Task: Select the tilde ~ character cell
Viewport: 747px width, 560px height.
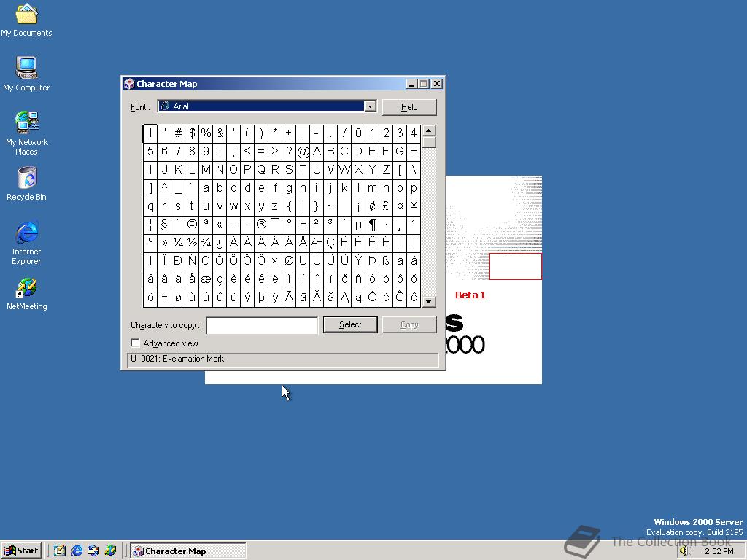Action: pos(330,206)
